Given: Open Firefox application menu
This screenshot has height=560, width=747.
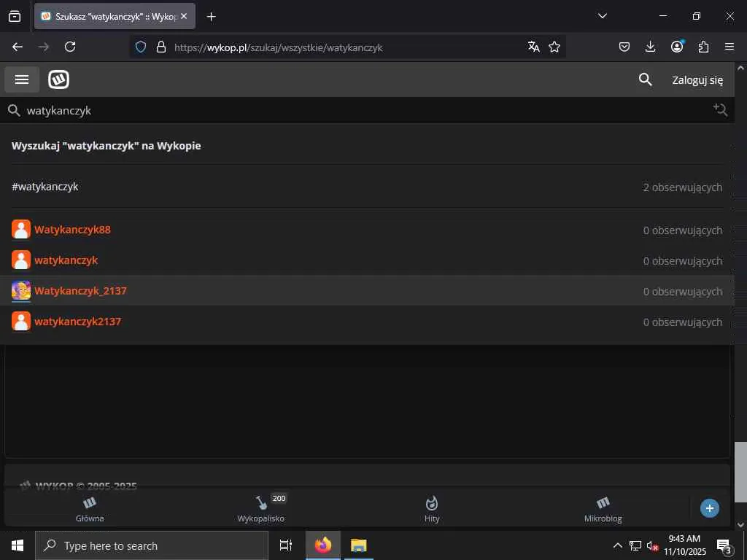Looking at the screenshot, I should [x=729, y=47].
